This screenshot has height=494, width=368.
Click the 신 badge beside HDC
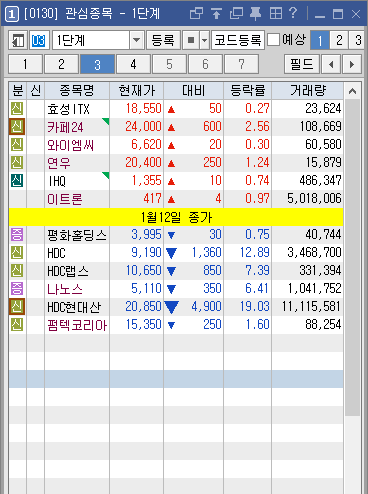[x=17, y=253]
